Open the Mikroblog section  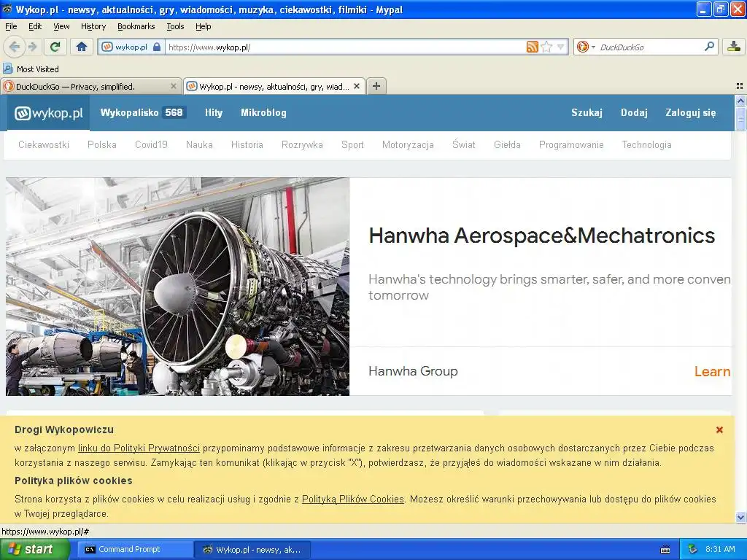point(263,113)
